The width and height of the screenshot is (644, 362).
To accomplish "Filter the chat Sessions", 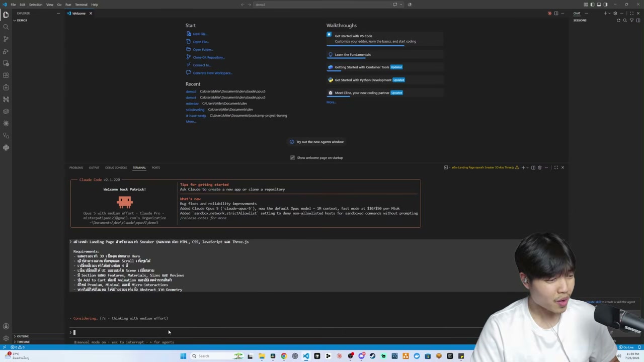I will [631, 20].
